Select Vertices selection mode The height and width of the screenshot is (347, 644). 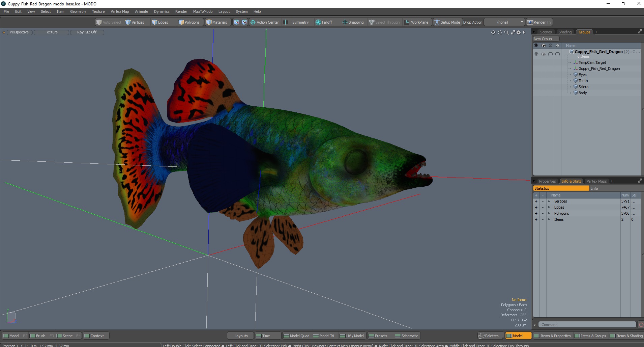tap(135, 22)
